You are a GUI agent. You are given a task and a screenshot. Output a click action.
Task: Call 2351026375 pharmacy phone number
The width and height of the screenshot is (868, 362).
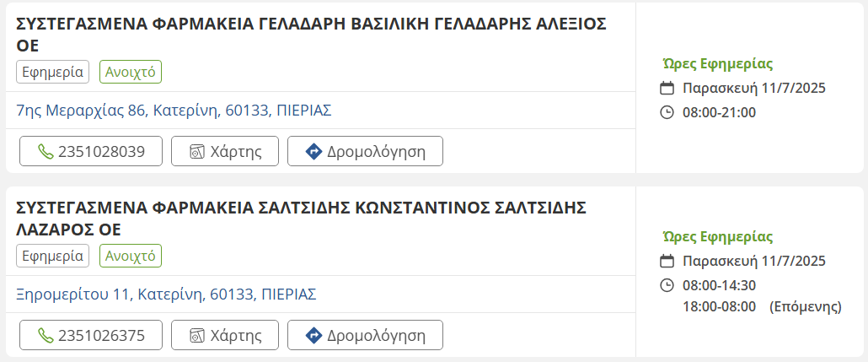tap(101, 336)
